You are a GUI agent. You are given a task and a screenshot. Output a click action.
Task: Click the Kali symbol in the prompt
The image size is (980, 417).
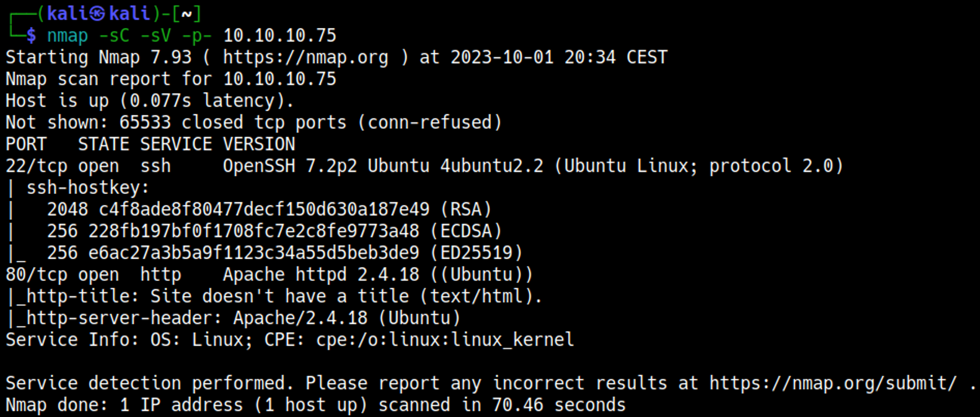[x=97, y=14]
